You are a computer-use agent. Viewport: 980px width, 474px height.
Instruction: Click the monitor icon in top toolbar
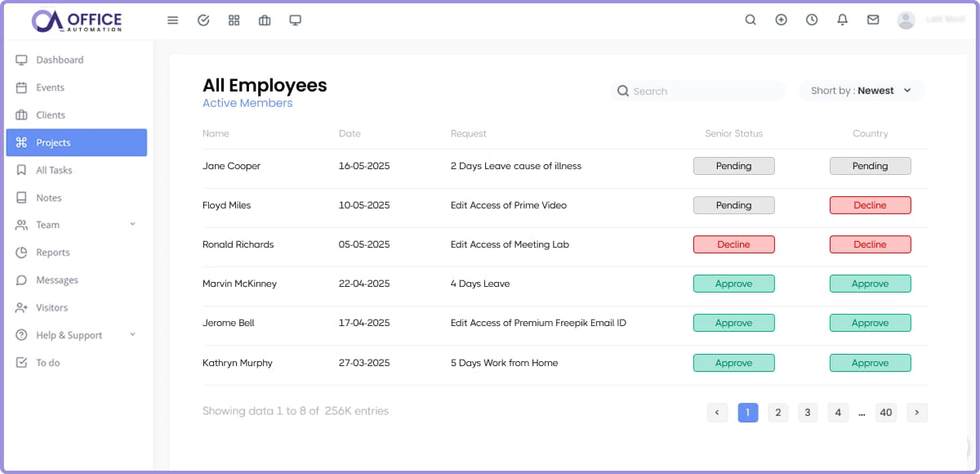[296, 20]
